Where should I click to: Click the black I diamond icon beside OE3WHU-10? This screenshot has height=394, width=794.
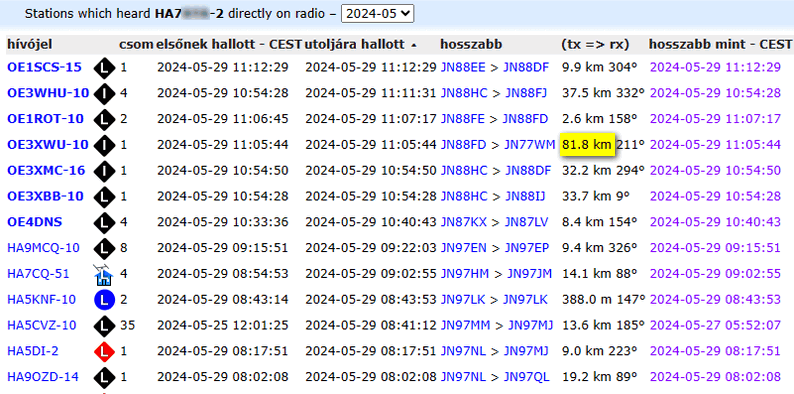104,93
